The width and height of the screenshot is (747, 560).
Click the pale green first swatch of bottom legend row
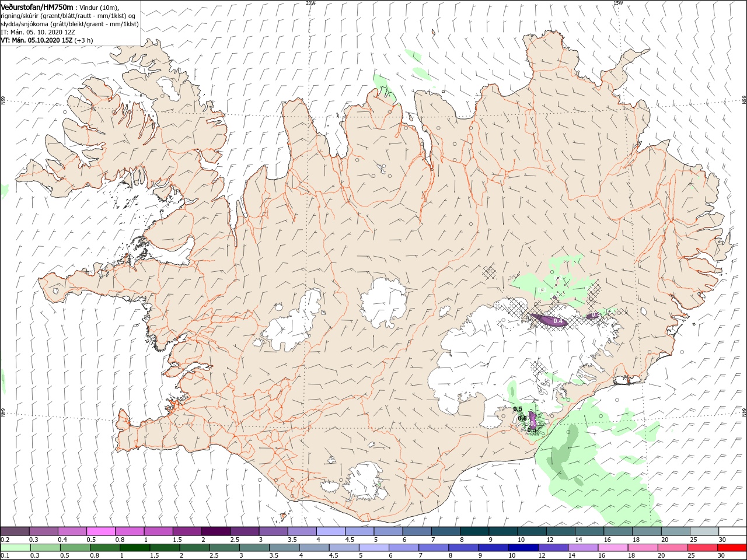pyautogui.click(x=15, y=548)
